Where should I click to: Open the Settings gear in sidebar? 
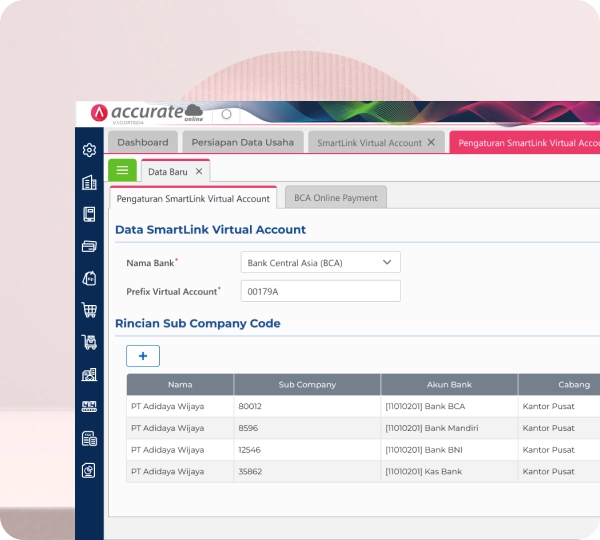point(89,150)
